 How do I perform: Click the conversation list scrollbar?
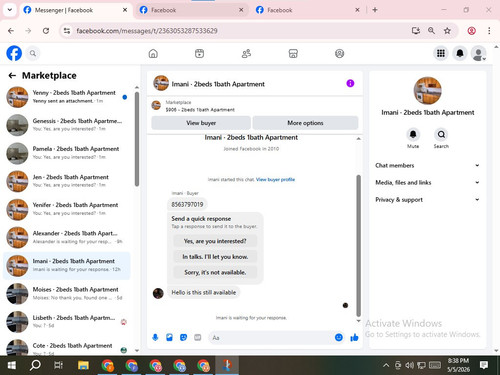[137, 139]
